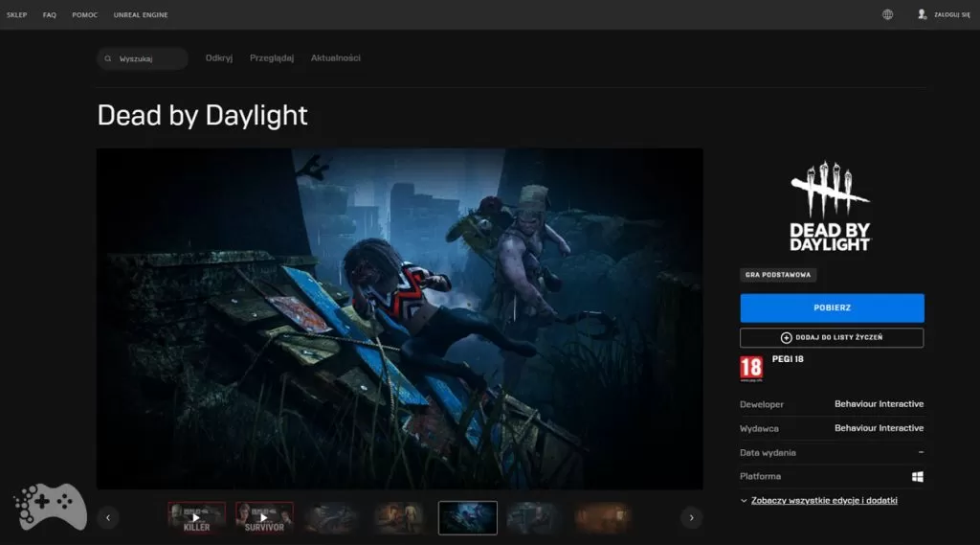Select the highlighted blue screenshot thumbnail
This screenshot has height=545, width=980.
coord(467,517)
